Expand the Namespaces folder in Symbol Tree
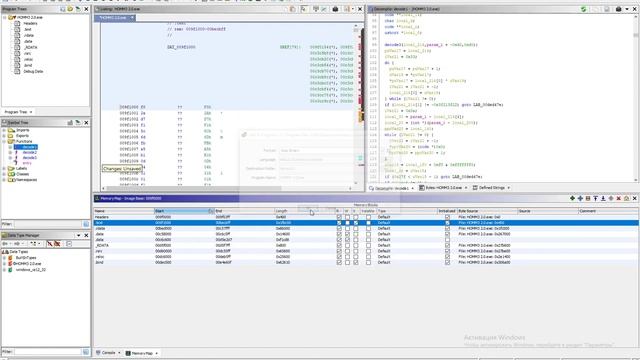The width and height of the screenshot is (640, 360). (x=4, y=180)
